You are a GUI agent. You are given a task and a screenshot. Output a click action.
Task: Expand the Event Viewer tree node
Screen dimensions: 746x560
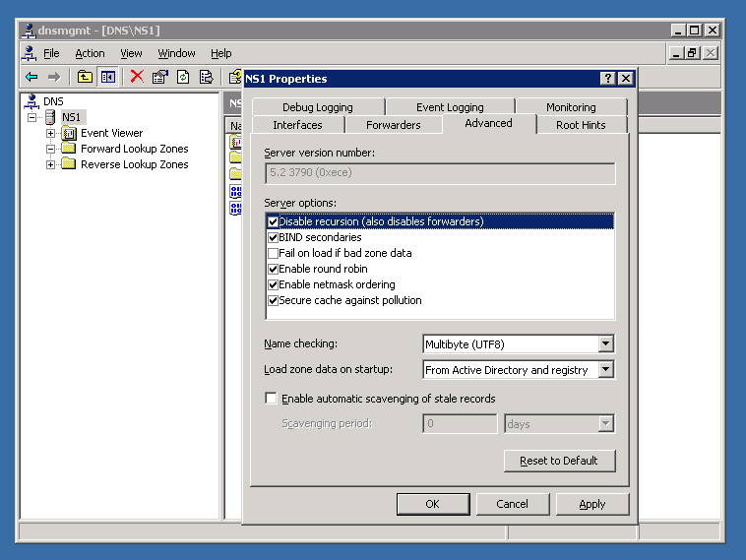(x=50, y=133)
